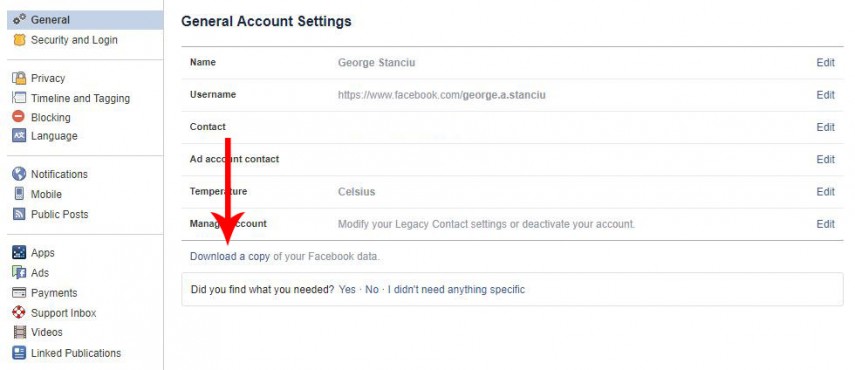Answer Yes to feedback question
This screenshot has width=855, height=370.
(x=347, y=289)
